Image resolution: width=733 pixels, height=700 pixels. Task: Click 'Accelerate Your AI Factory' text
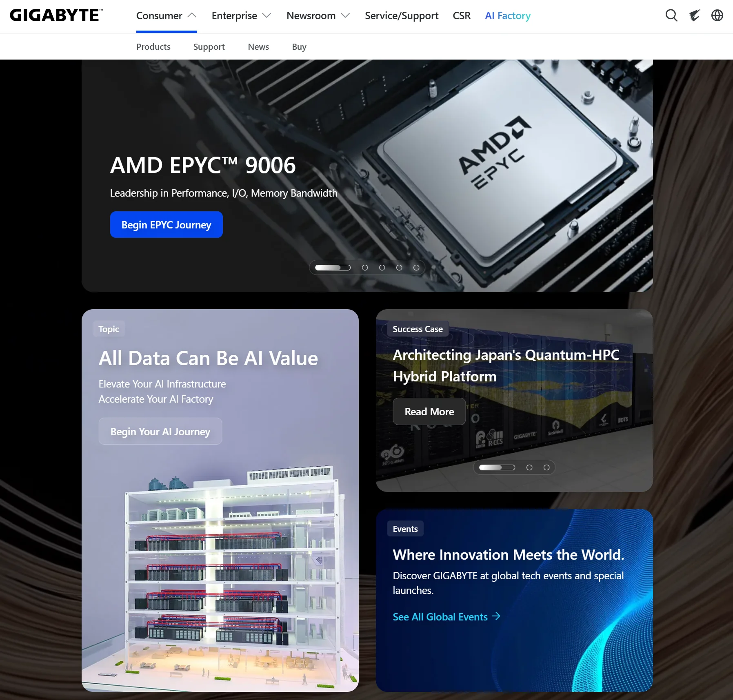pyautogui.click(x=156, y=399)
